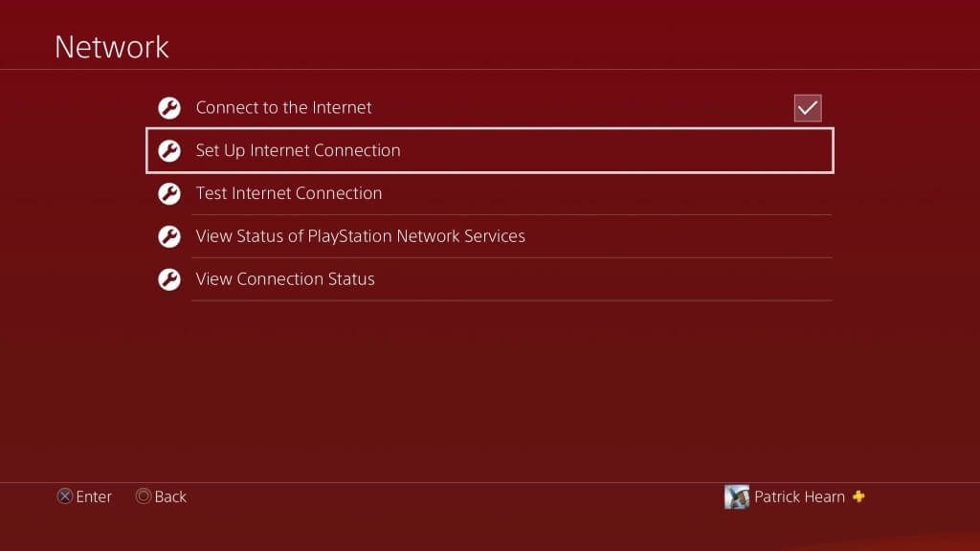Choose Test Internet Connection
This screenshot has width=980, height=551.
point(489,193)
